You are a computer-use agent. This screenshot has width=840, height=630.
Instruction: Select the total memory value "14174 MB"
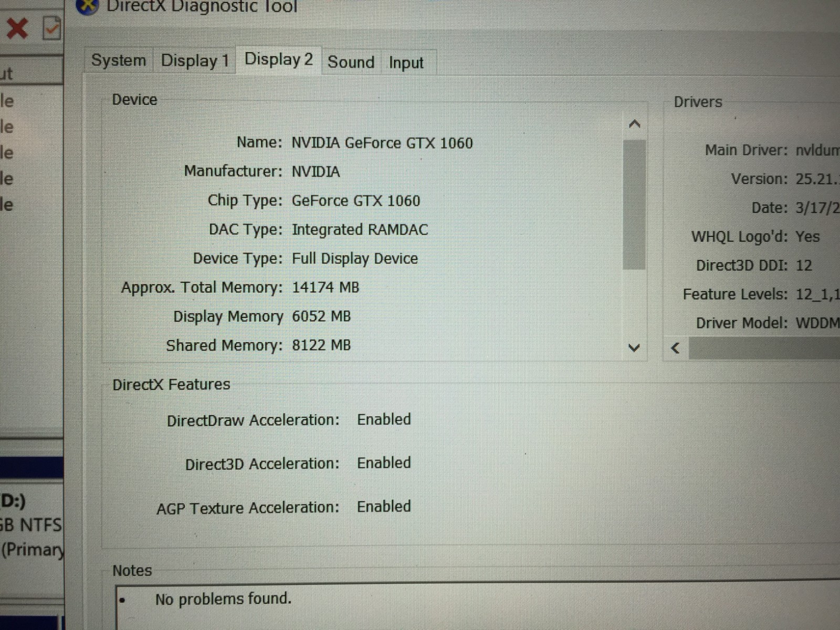pos(325,287)
